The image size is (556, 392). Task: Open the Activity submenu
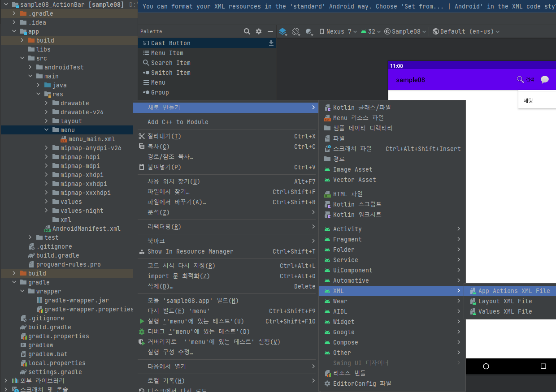pos(391,229)
